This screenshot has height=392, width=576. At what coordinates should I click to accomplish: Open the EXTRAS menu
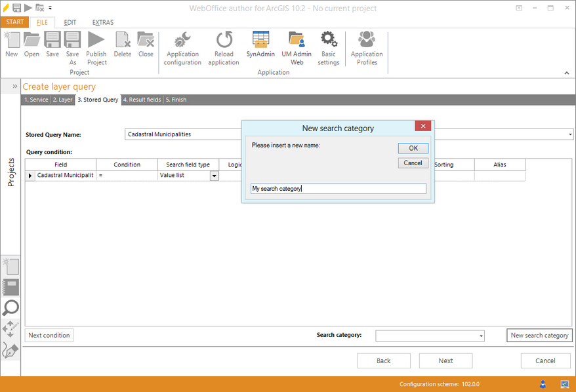[x=102, y=22]
